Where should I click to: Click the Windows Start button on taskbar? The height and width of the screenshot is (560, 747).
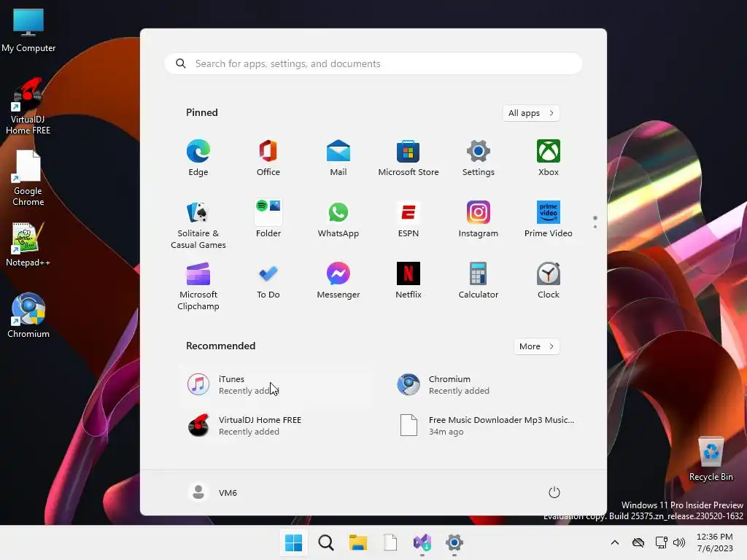click(x=293, y=542)
